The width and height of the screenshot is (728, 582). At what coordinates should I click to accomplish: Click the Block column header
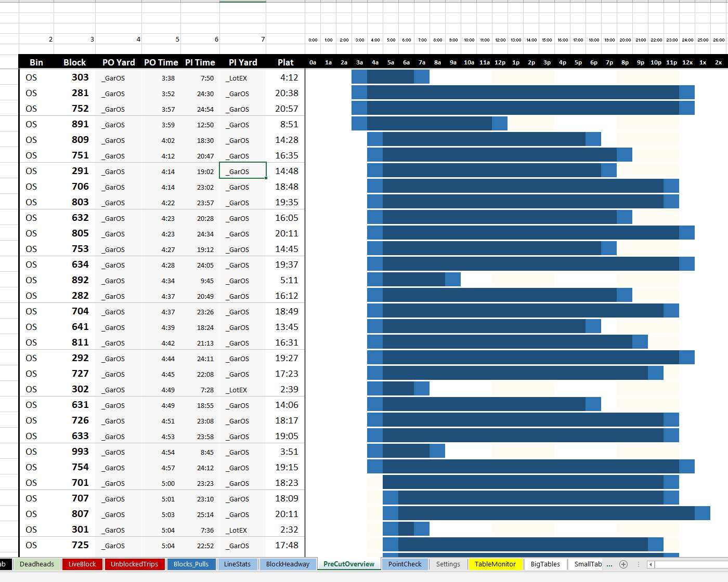(74, 62)
